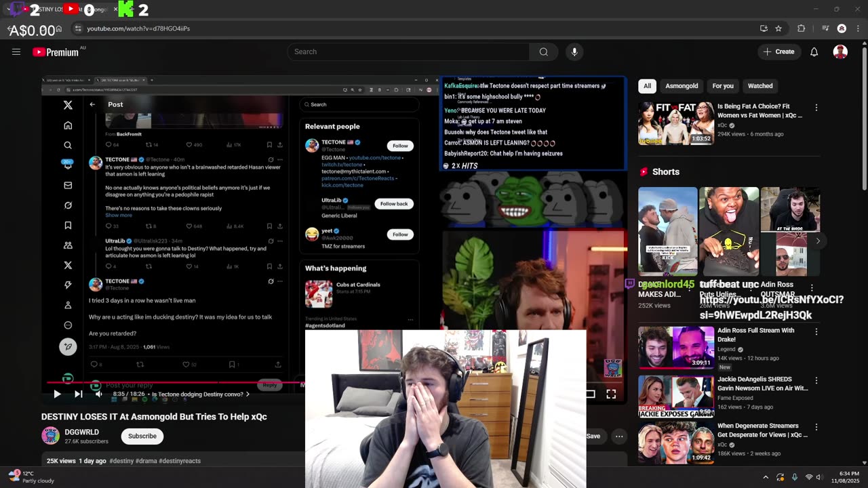
Task: View site information icon in address bar
Action: 78,28
